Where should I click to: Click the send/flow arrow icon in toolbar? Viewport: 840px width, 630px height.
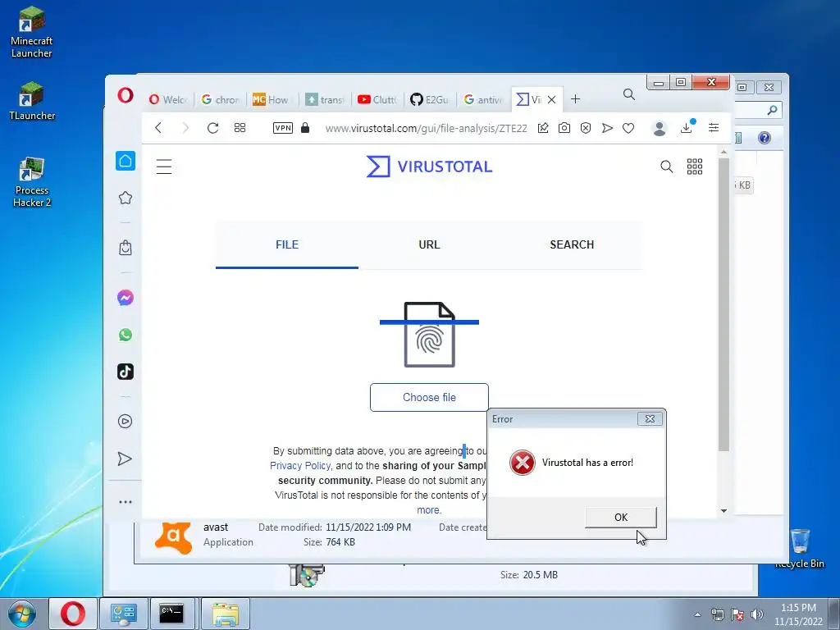607,128
